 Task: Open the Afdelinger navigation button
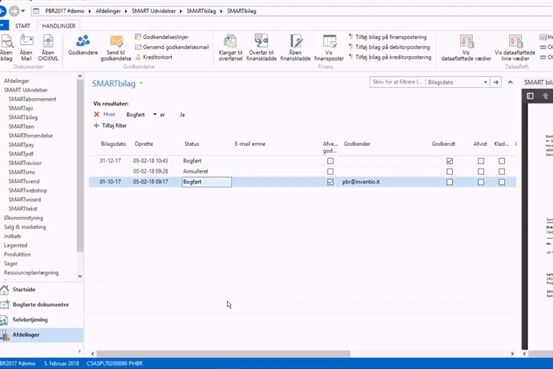click(x=42, y=335)
